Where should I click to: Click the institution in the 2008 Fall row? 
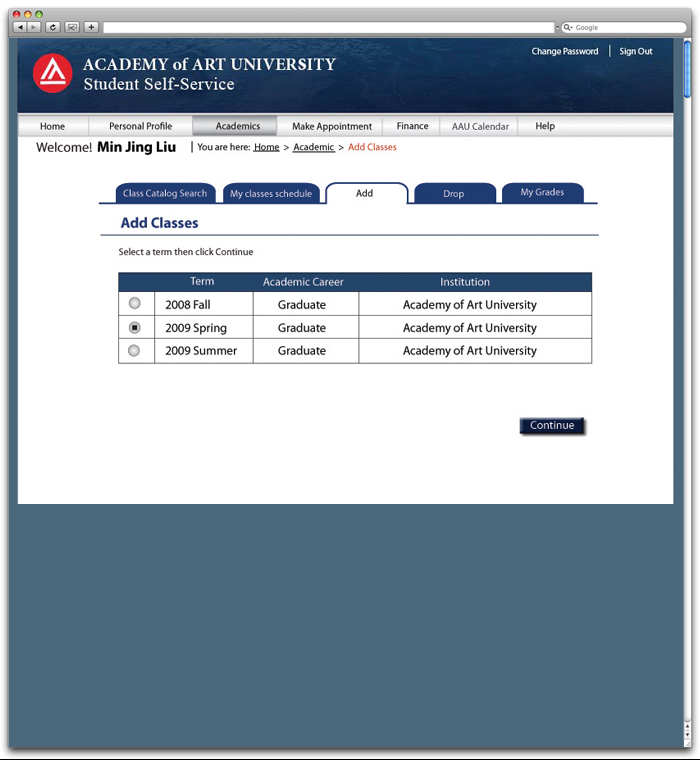pyautogui.click(x=470, y=304)
